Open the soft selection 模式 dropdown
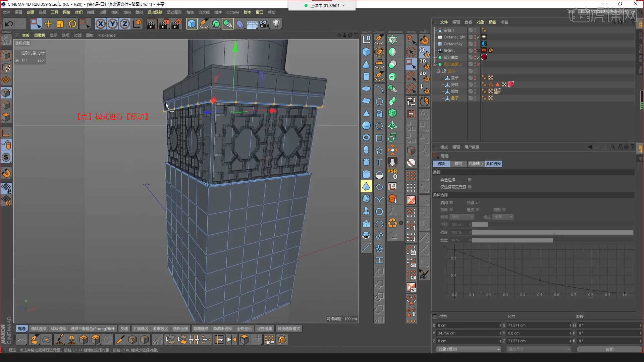The height and width of the screenshot is (362, 644). click(x=503, y=217)
